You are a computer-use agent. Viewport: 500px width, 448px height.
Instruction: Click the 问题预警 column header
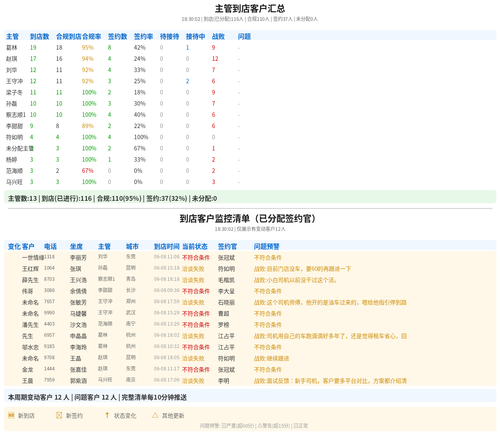[267, 246]
